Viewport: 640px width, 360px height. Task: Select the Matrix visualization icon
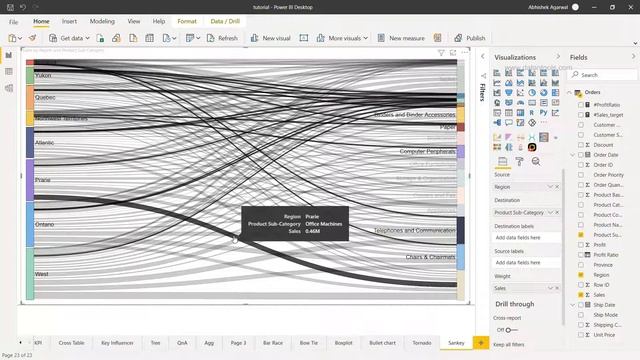520,113
